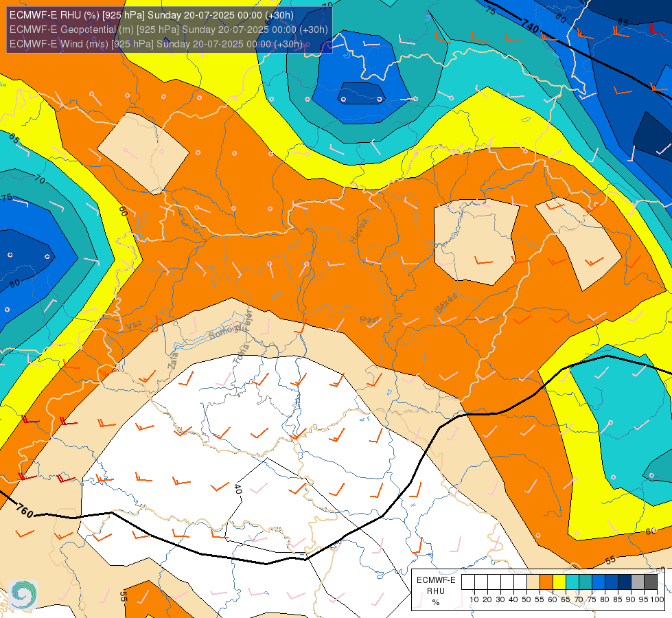Click the legend value 10
Image resolution: width=672 pixels, height=618 pixels.
474,599
